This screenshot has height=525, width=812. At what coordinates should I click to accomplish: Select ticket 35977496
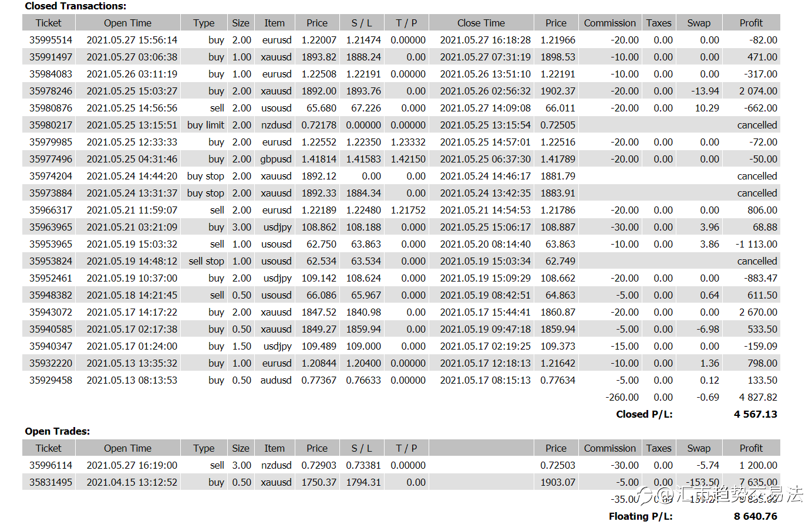(51, 159)
